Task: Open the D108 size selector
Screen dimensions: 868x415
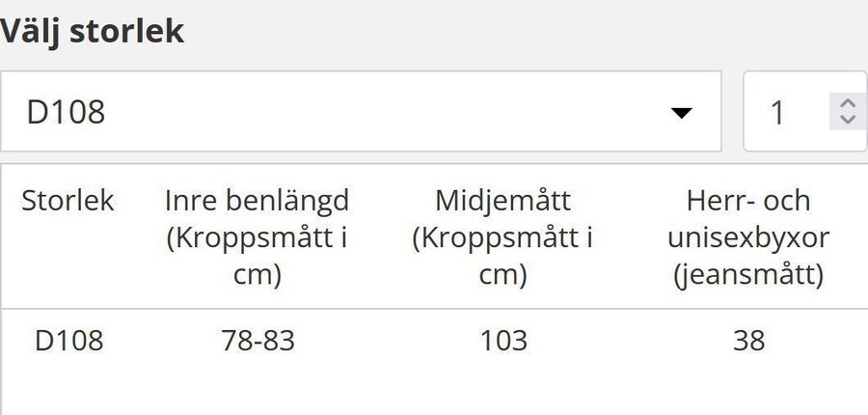Action: click(x=360, y=112)
